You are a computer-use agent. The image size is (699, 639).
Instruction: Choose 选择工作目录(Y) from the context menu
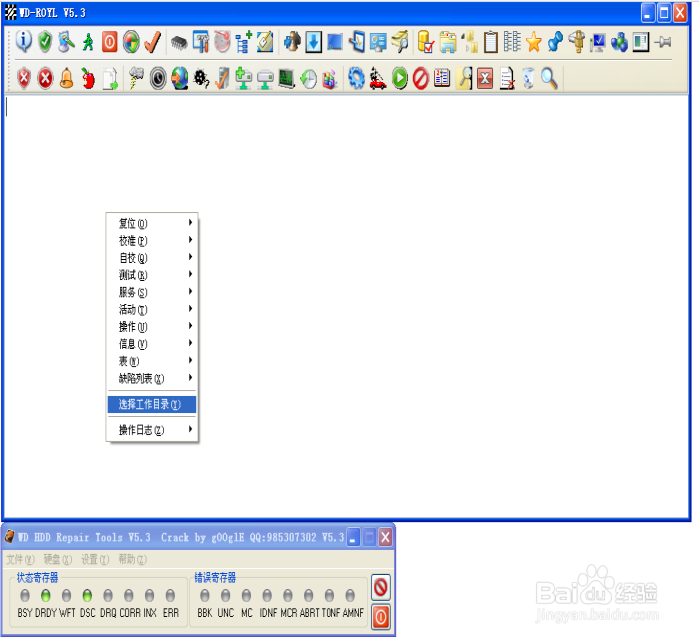(x=152, y=404)
